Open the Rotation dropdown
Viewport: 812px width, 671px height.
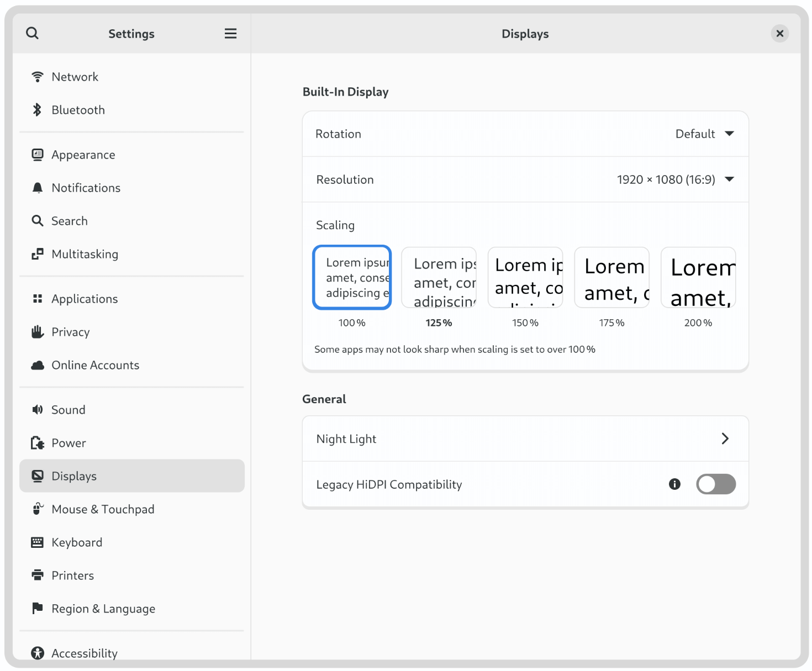point(704,134)
